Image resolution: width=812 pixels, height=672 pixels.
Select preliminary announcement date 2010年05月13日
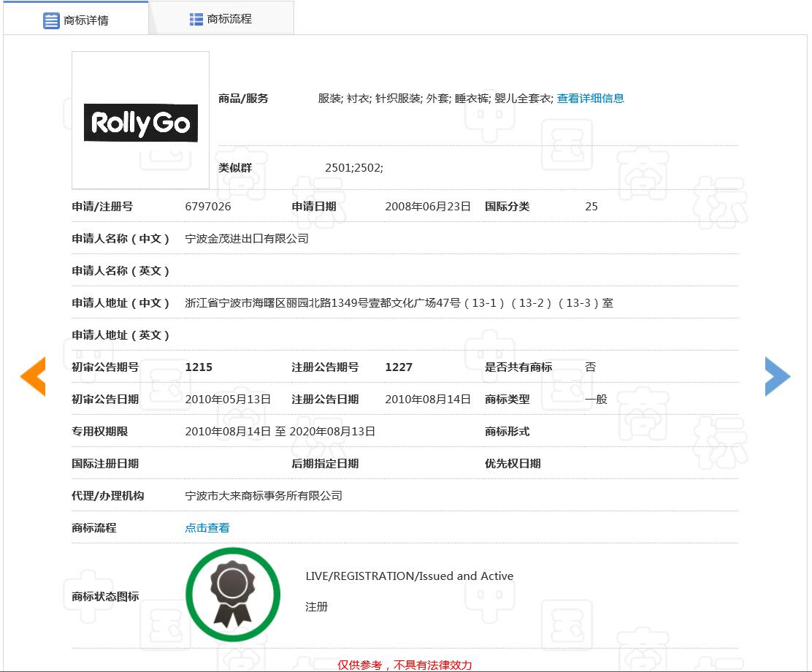pos(228,400)
